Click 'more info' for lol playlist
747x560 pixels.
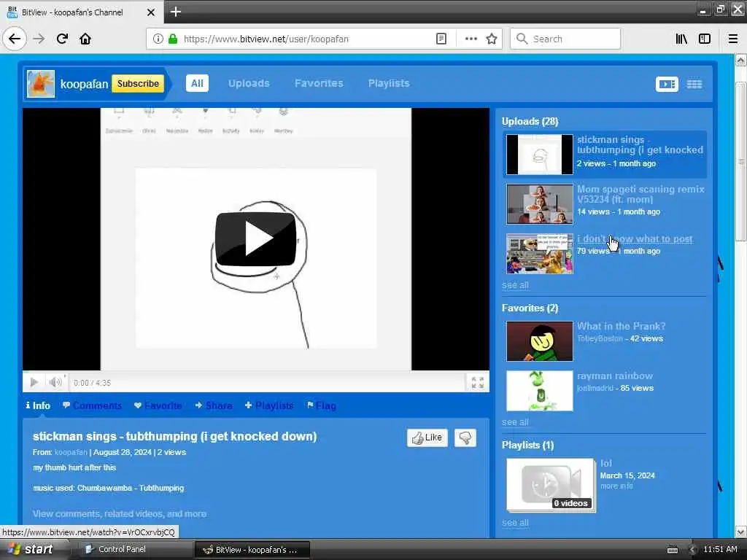616,486
